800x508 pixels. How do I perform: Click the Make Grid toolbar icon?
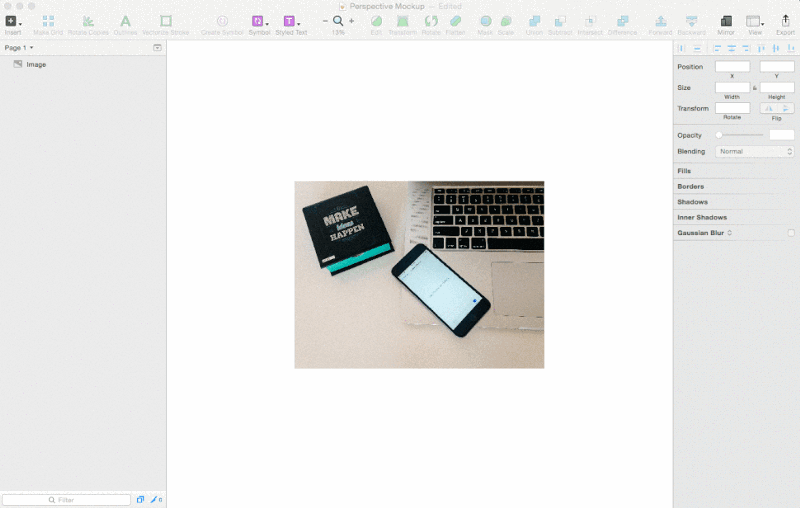point(48,21)
